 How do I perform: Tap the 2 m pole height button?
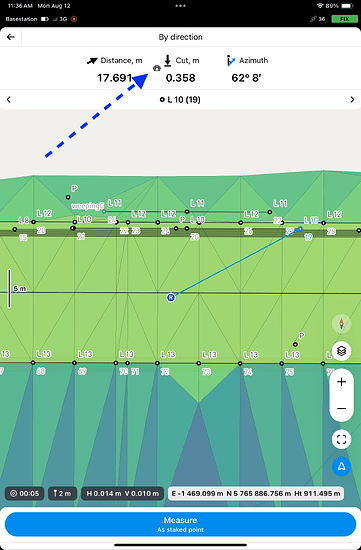(62, 494)
